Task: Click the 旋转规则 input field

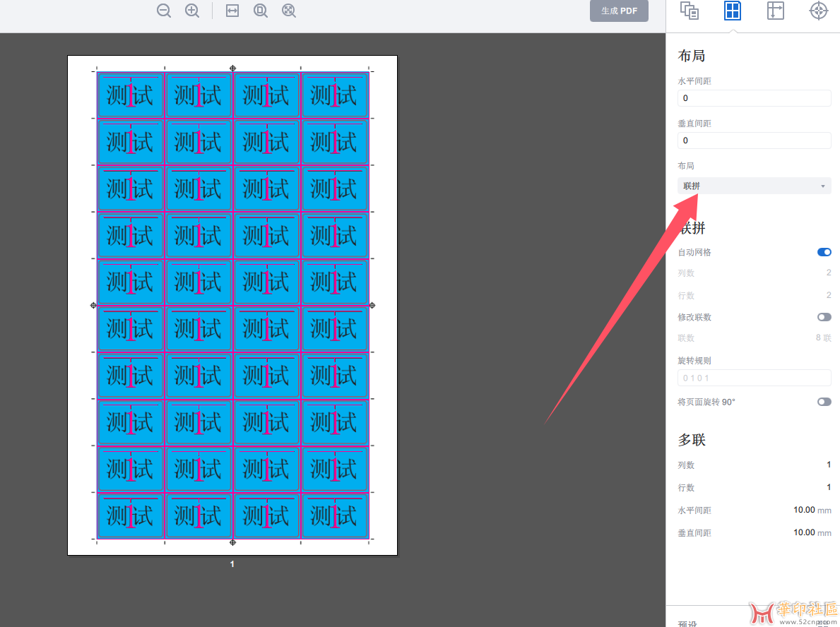Action: [x=754, y=378]
